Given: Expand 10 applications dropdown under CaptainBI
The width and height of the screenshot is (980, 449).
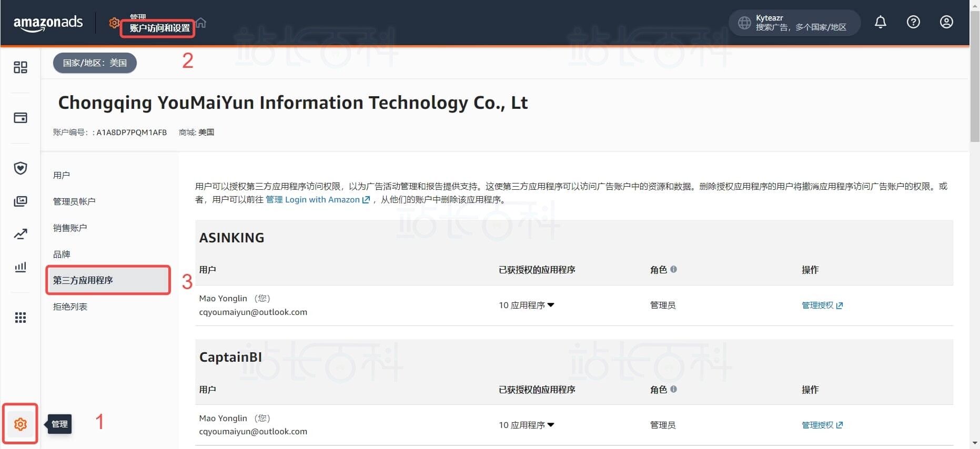Looking at the screenshot, I should [527, 425].
